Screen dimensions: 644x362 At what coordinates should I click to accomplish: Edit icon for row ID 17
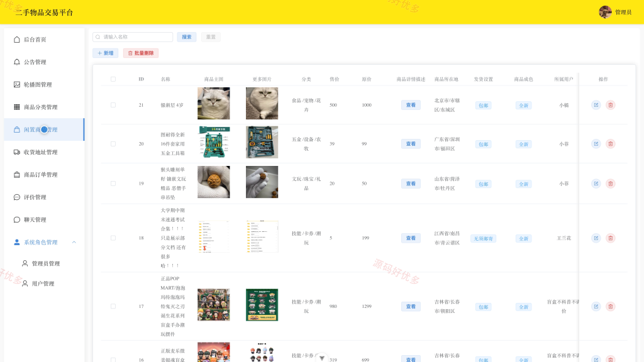[x=596, y=306]
